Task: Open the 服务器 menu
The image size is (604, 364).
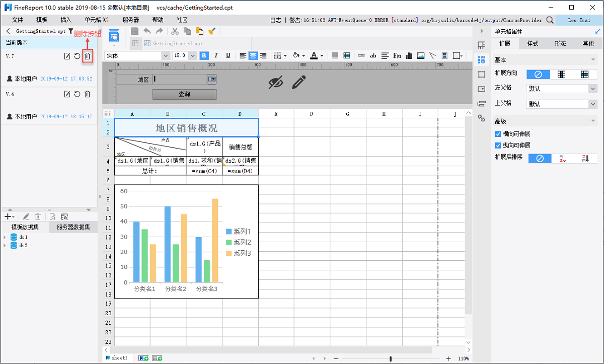Action: pyautogui.click(x=131, y=20)
